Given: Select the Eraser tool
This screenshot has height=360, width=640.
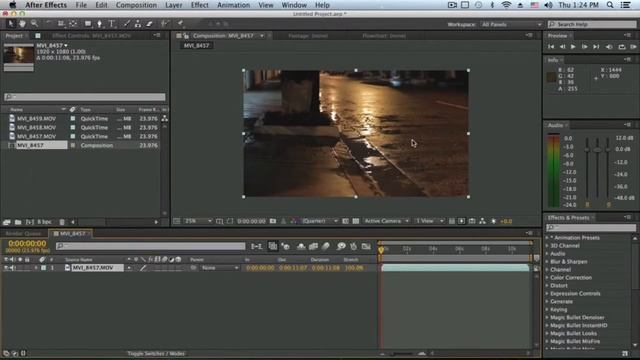Looking at the screenshot, I should pyautogui.click(x=149, y=24).
